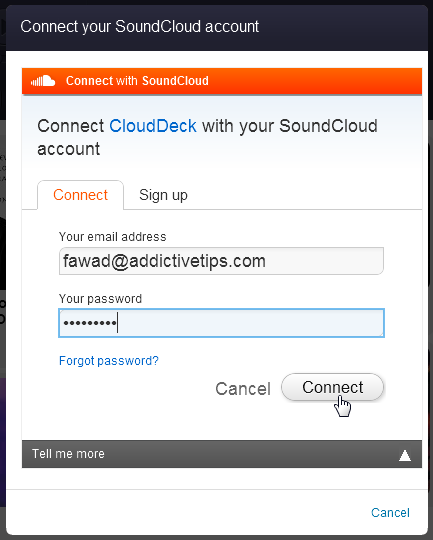This screenshot has height=540, width=433.
Task: Select the orange Connect tab
Action: tap(80, 195)
